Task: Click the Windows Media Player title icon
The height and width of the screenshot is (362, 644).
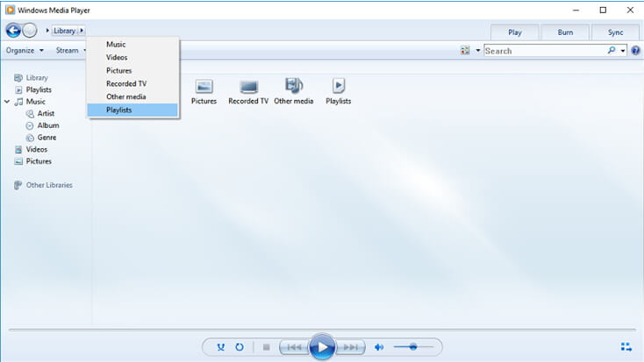Action: click(11, 10)
